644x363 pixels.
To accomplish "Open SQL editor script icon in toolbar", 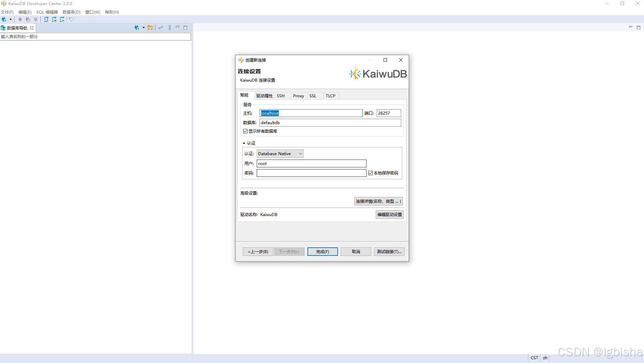I will 46,19.
